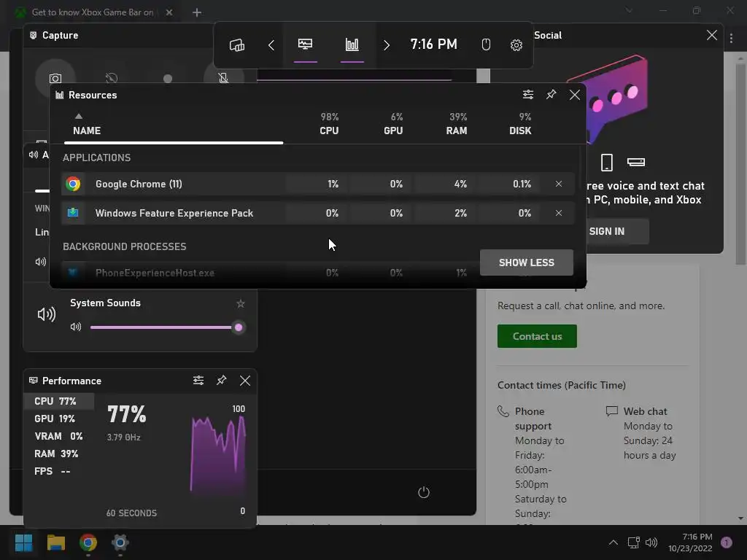The width and height of the screenshot is (747, 560).
Task: End Windows Feature Experience Pack with X
Action: 558,213
